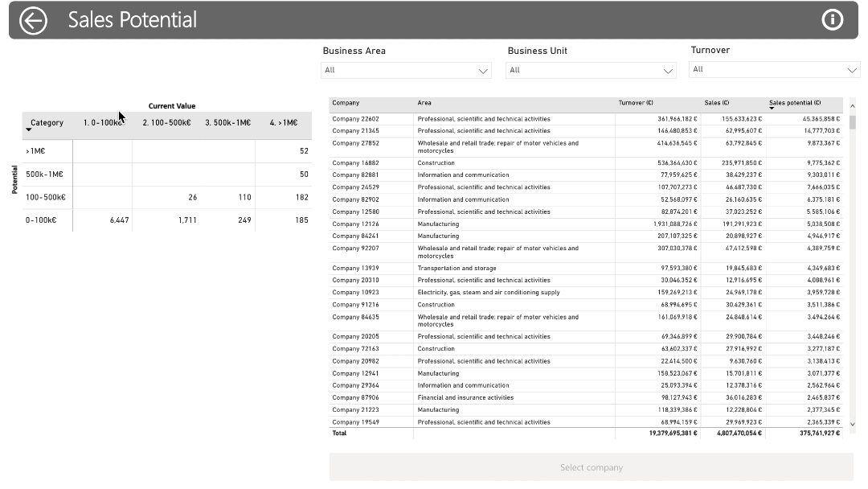Select the Company 84635 row
This screenshot has width=868, height=489.
(586, 321)
